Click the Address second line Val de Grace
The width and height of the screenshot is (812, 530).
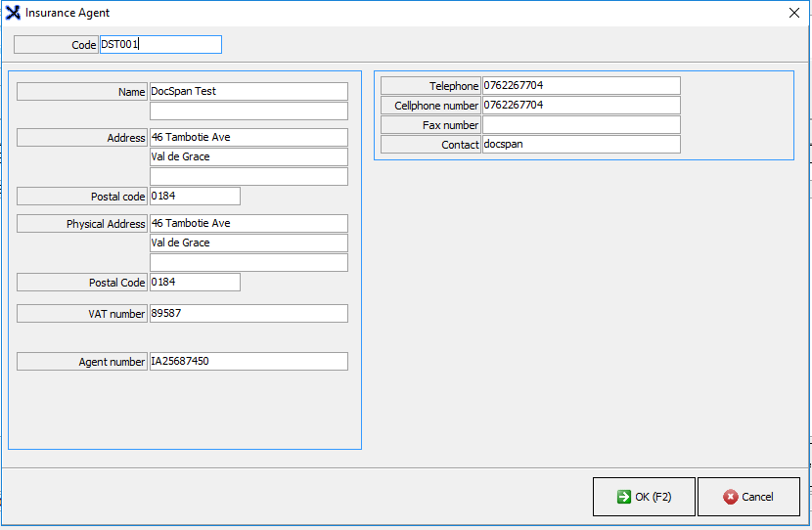(x=248, y=157)
